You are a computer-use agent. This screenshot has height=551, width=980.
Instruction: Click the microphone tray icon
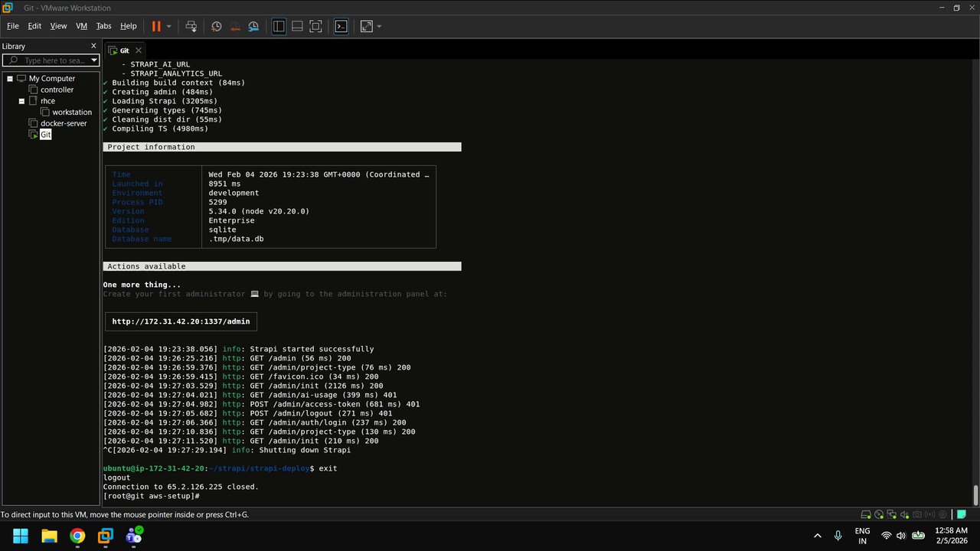tap(838, 536)
